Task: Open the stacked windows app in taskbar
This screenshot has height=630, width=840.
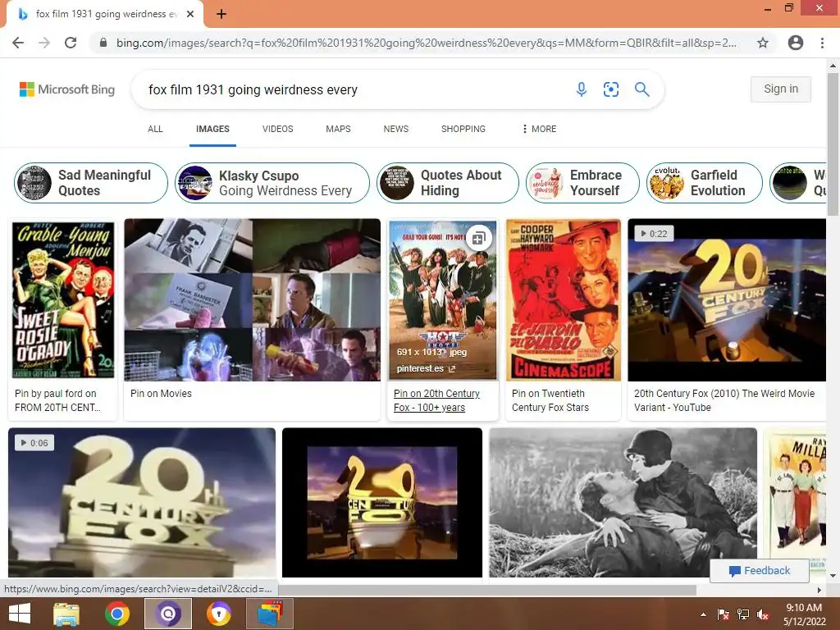Action: pos(269,614)
